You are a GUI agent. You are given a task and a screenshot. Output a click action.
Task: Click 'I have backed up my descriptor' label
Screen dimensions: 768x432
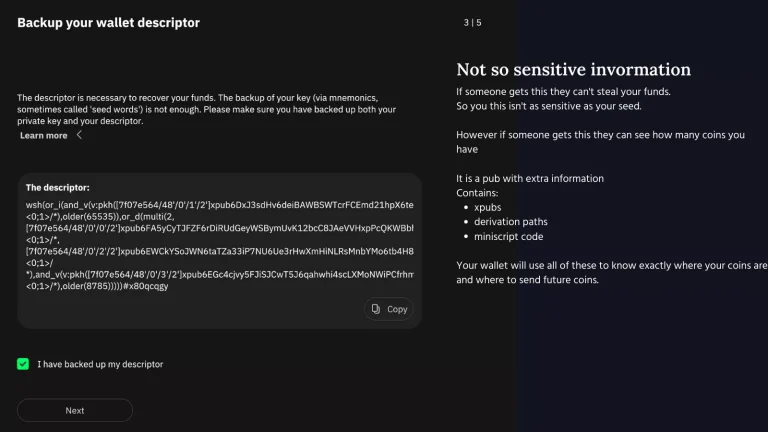(x=100, y=364)
